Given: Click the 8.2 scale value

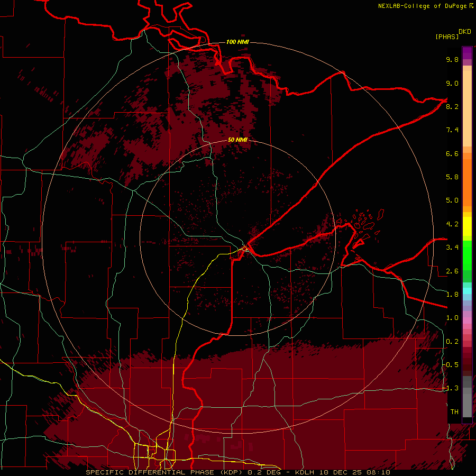Looking at the screenshot, I should pos(452,106).
